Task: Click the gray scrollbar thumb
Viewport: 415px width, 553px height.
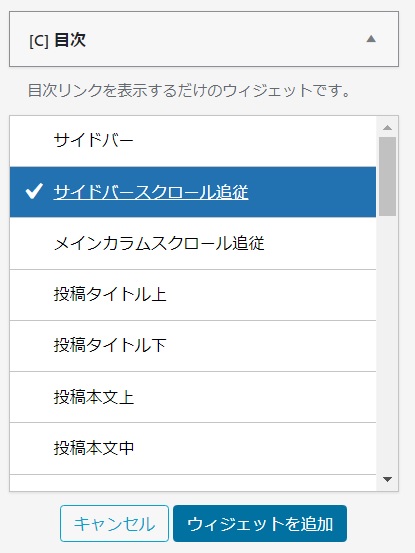Action: [387, 176]
